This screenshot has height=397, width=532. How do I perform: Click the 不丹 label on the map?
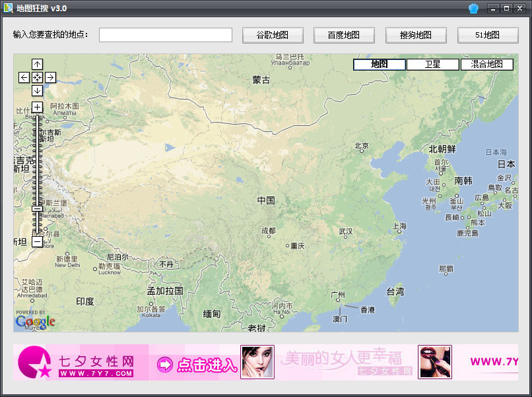[166, 264]
